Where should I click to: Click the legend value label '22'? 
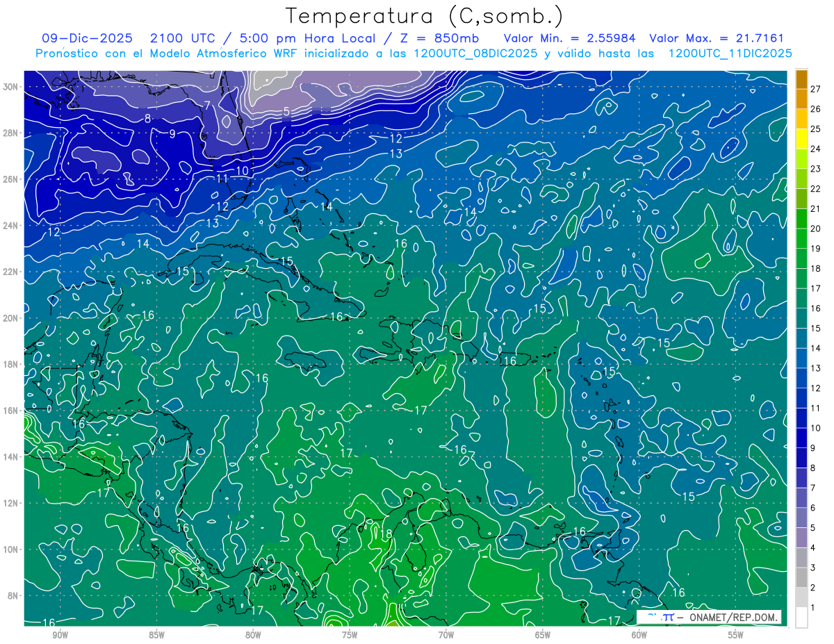(816, 188)
